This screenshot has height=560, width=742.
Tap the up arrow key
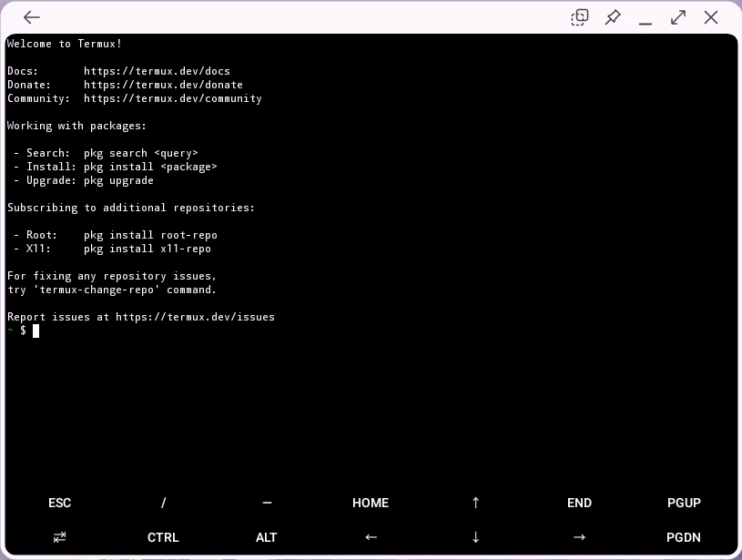tap(475, 503)
